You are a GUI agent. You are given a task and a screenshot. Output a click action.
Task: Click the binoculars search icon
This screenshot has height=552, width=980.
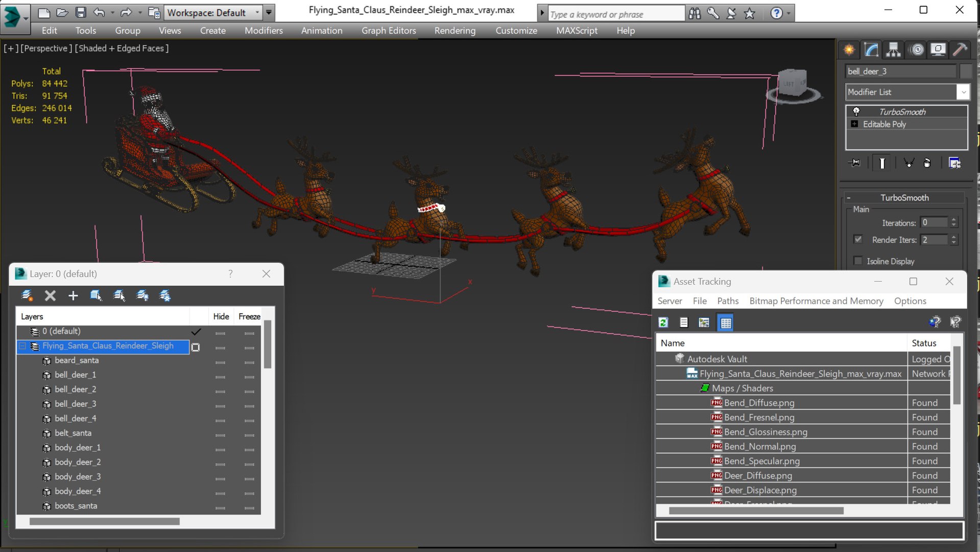(x=695, y=13)
